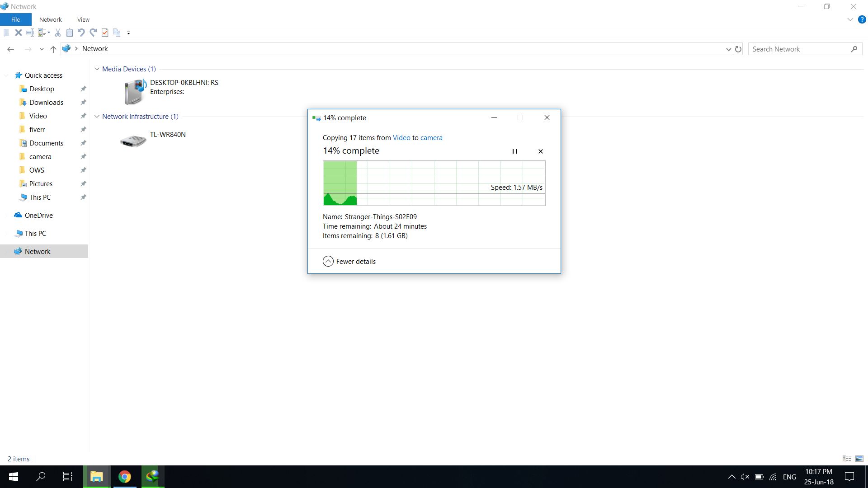Unpin Desktop using its pin icon

coord(83,89)
